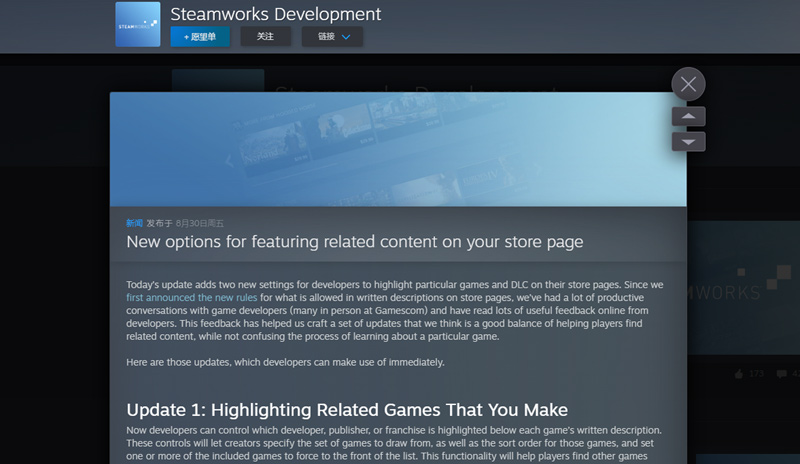Add to wishlist with +愿望单 button
The width and height of the screenshot is (800, 464).
click(200, 37)
